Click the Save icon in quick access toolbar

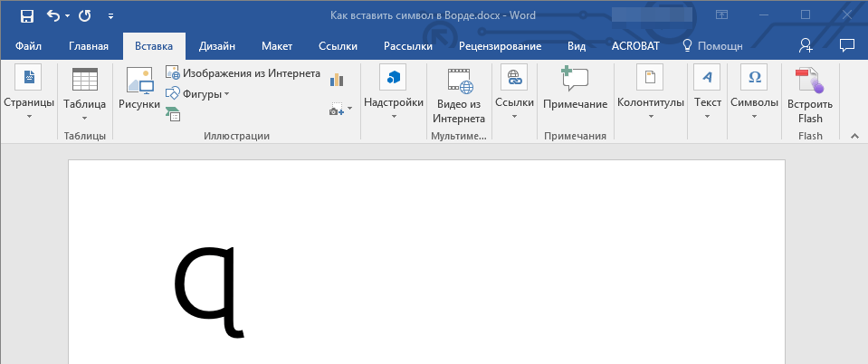tap(26, 15)
